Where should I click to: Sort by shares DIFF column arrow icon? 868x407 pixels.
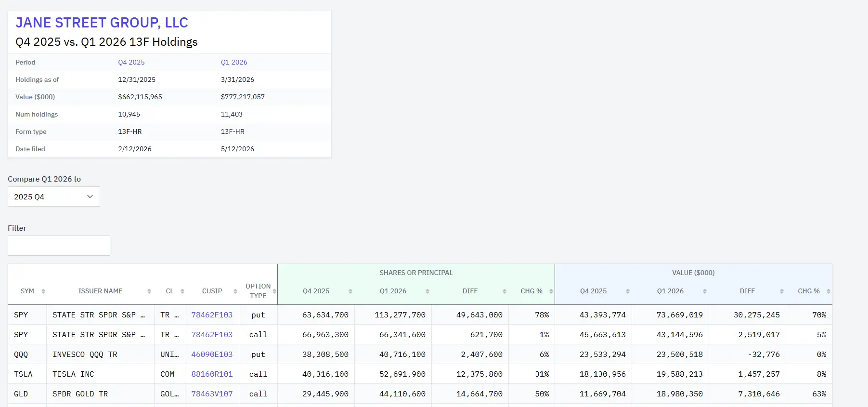coord(505,291)
